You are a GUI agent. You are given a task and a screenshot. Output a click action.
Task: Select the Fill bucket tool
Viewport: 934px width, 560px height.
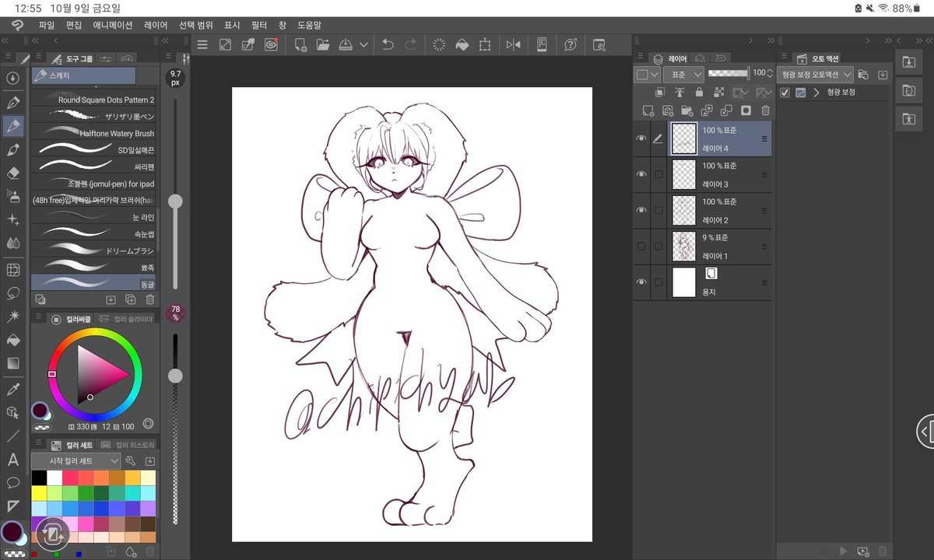click(x=12, y=340)
